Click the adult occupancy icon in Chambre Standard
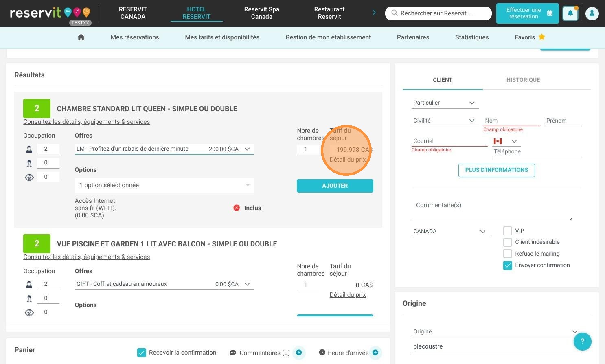 [x=29, y=149]
